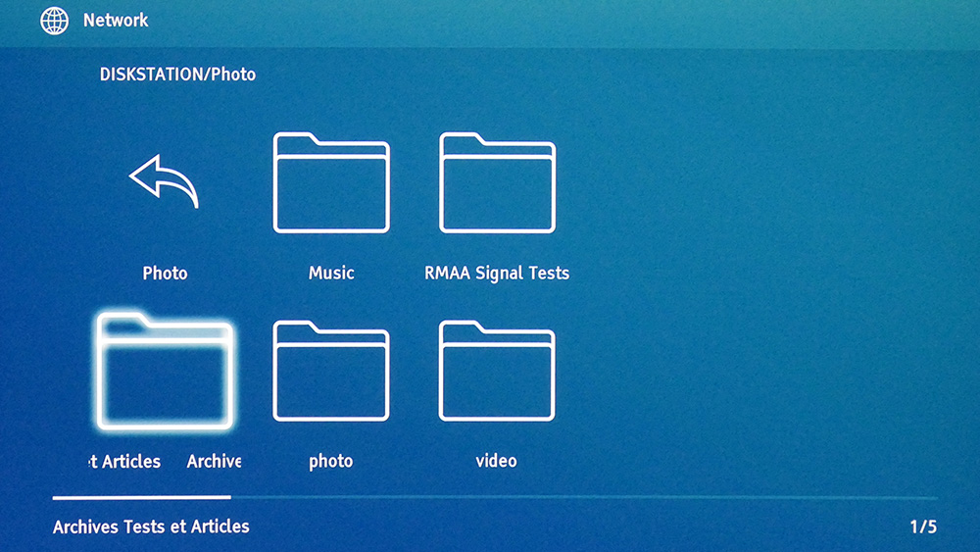Click the page progress bar indicator

pyautogui.click(x=142, y=498)
